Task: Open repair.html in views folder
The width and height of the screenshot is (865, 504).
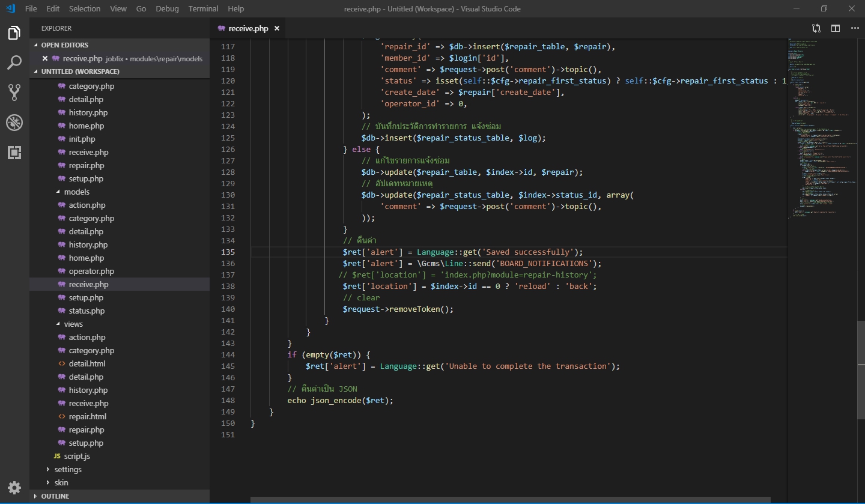Action: 120,416
